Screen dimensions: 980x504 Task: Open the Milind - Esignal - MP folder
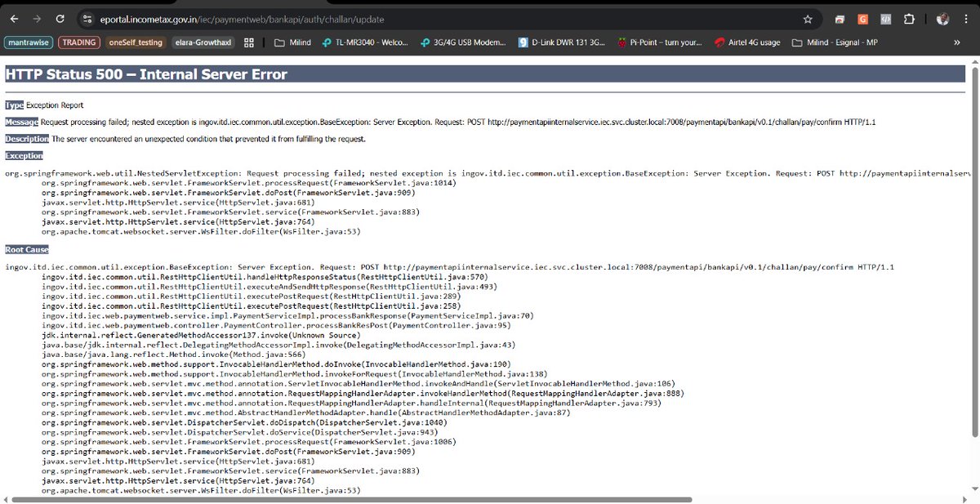[x=835, y=42]
